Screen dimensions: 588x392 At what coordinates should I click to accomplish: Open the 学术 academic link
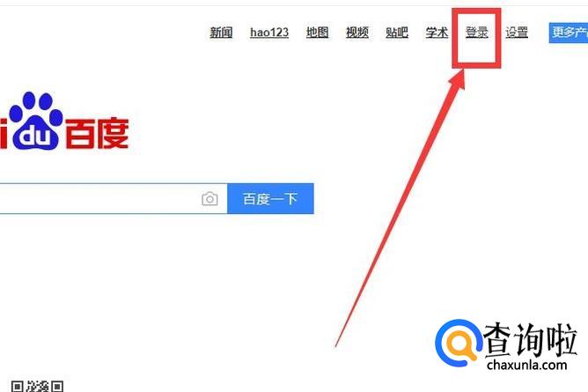pos(437,33)
